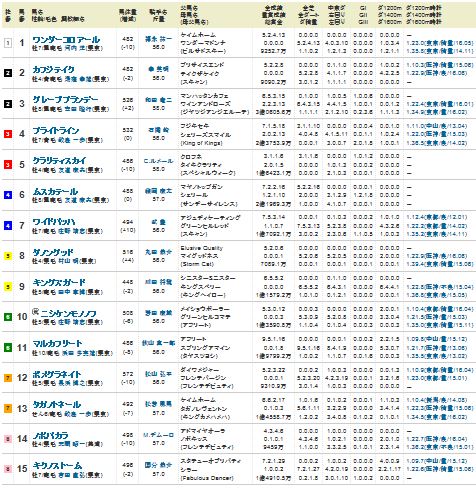Open 1.10.3 Hanshin time link for カフジテイク
Viewport: 476px width, 489px height.
click(440, 65)
